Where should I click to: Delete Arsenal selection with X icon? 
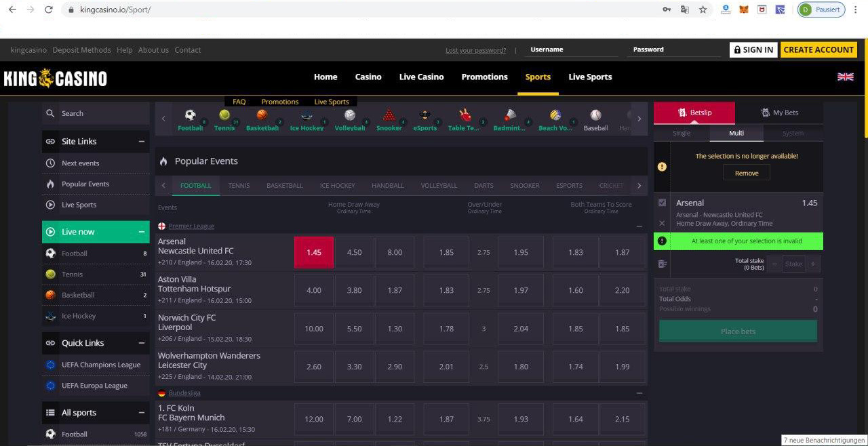coord(663,223)
